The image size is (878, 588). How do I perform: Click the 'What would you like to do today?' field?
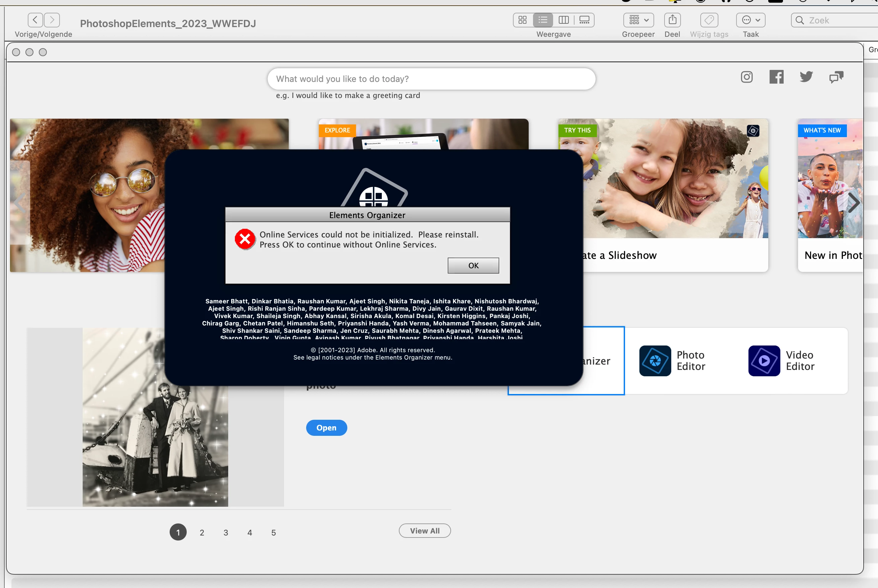(x=431, y=79)
